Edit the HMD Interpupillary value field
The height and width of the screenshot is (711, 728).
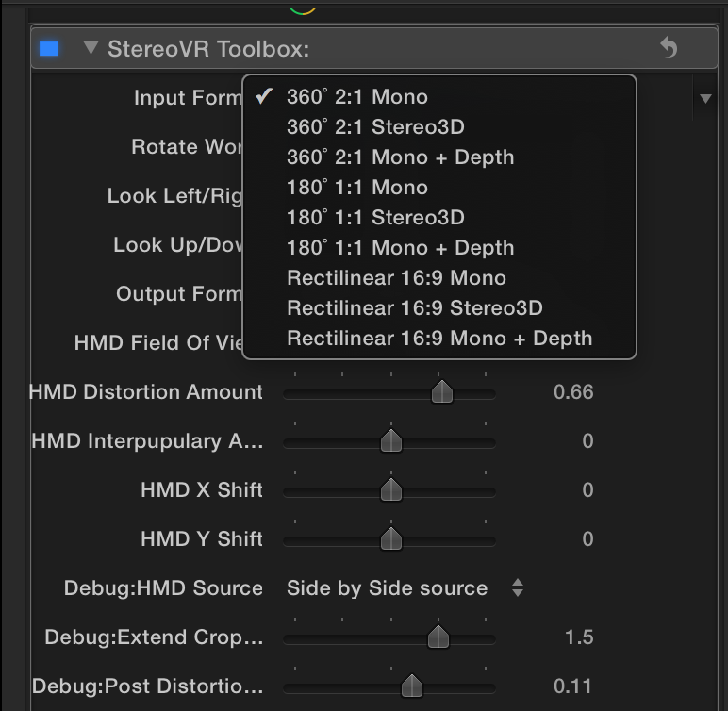coord(587,441)
